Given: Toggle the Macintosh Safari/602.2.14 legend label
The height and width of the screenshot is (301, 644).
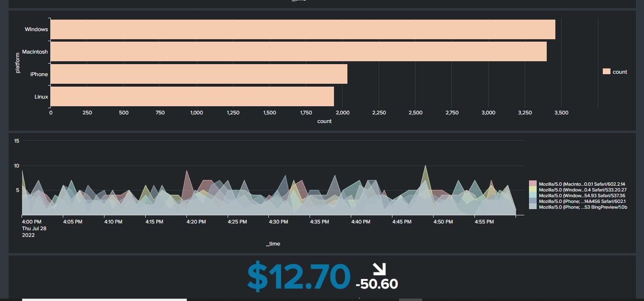Looking at the screenshot, I should [582, 184].
